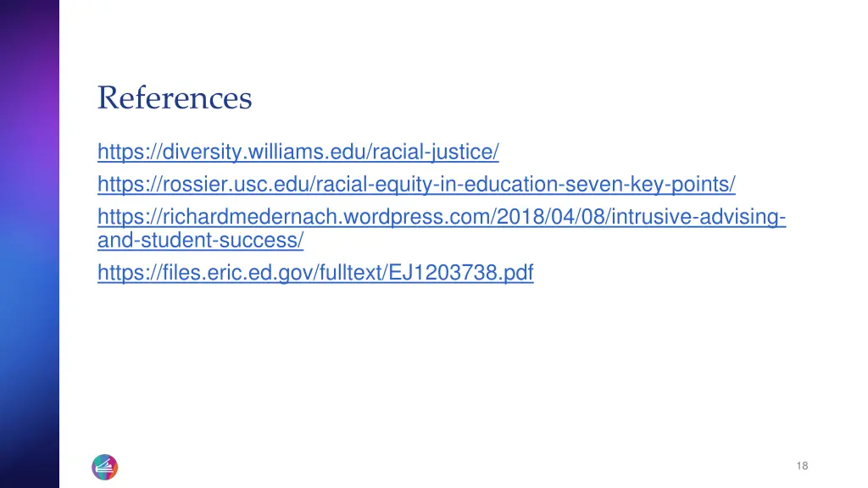Click the "EJ1203738.pdf" filename text
868x488 pixels.
pos(461,273)
